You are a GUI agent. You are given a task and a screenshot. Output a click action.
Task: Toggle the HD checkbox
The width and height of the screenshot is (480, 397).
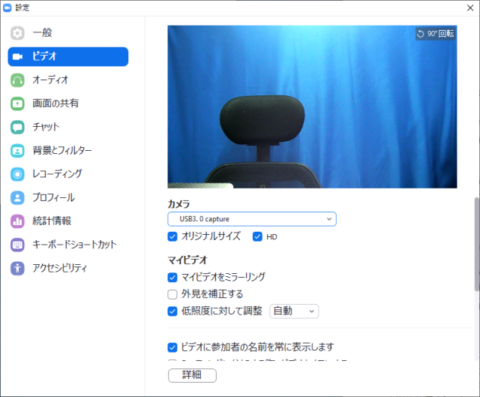[x=257, y=237]
